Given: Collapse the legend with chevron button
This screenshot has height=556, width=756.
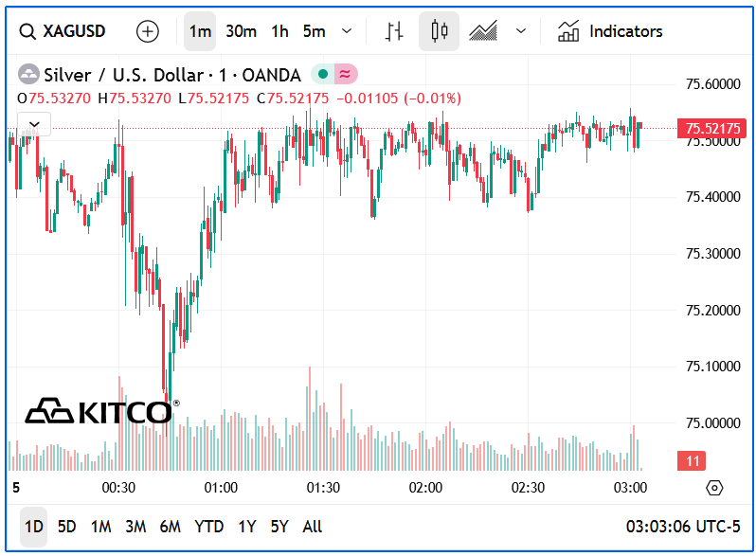Looking at the screenshot, I should click(x=34, y=124).
